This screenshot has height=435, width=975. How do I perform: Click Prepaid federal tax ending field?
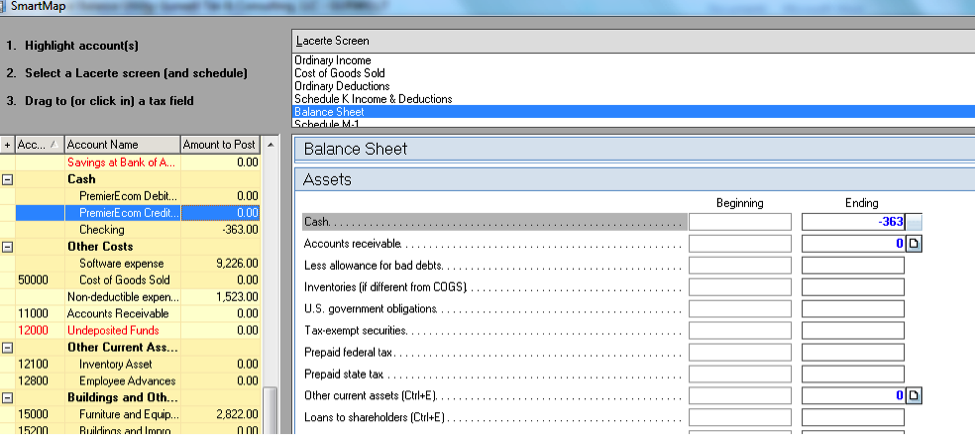(853, 352)
